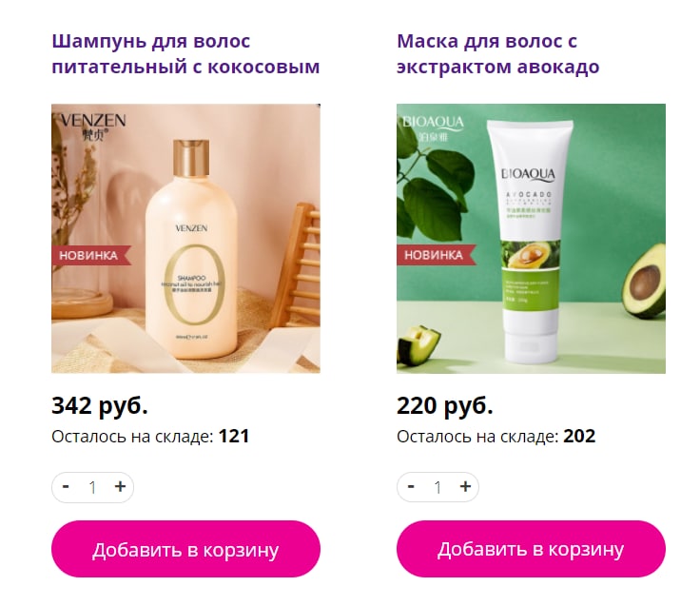This screenshot has height=606, width=700.
Task: Click the 342 руб. price
Action: click(100, 406)
